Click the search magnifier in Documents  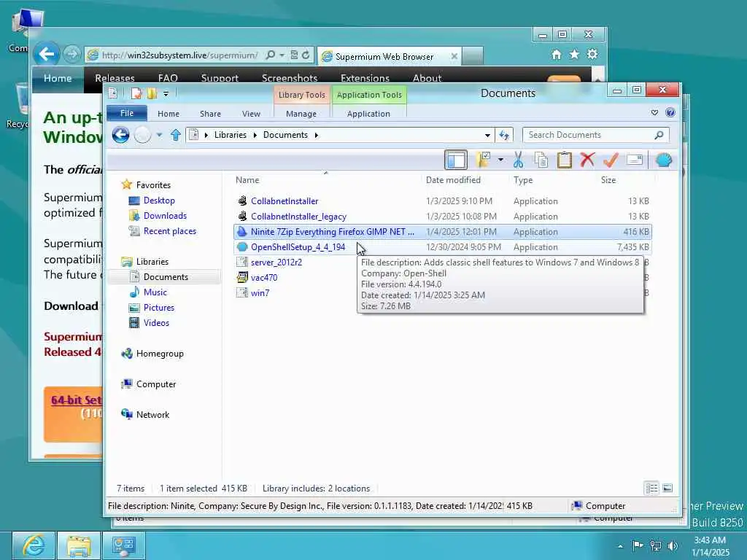tap(659, 135)
